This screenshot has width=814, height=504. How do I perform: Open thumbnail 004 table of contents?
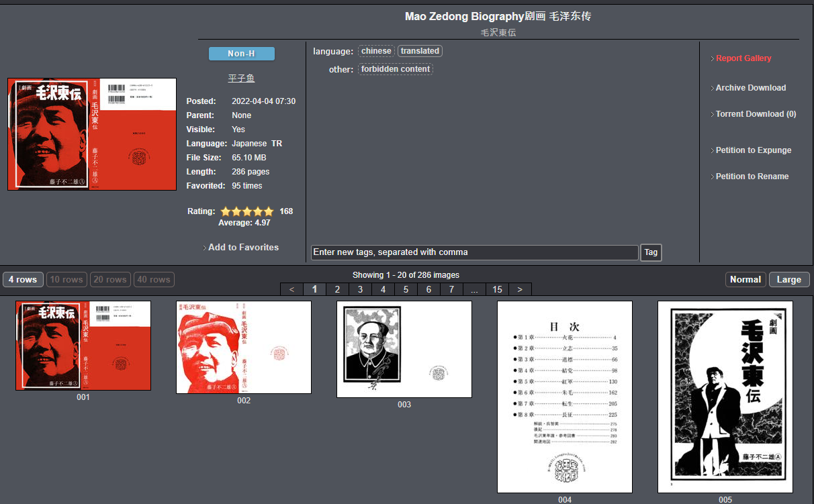click(x=565, y=397)
